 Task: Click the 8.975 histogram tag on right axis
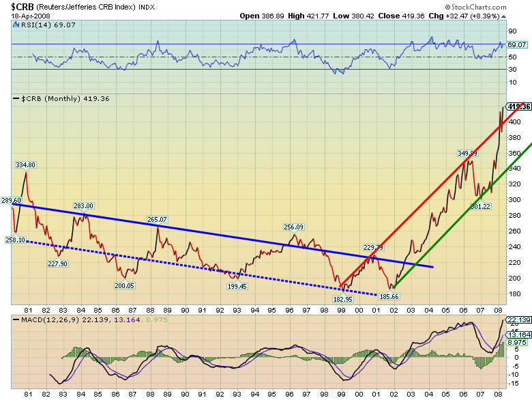pos(517,343)
